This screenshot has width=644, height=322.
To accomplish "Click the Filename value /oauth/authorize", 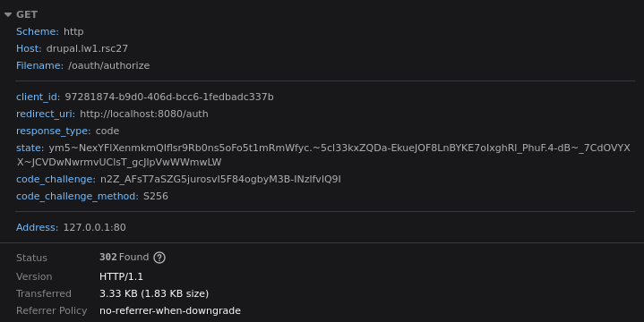I will point(109,65).
